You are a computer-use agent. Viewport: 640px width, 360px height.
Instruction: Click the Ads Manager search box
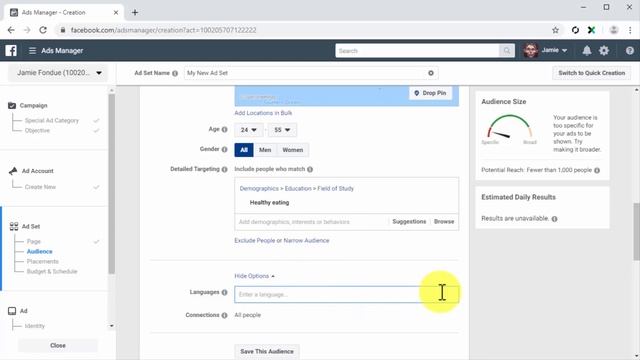[417, 51]
